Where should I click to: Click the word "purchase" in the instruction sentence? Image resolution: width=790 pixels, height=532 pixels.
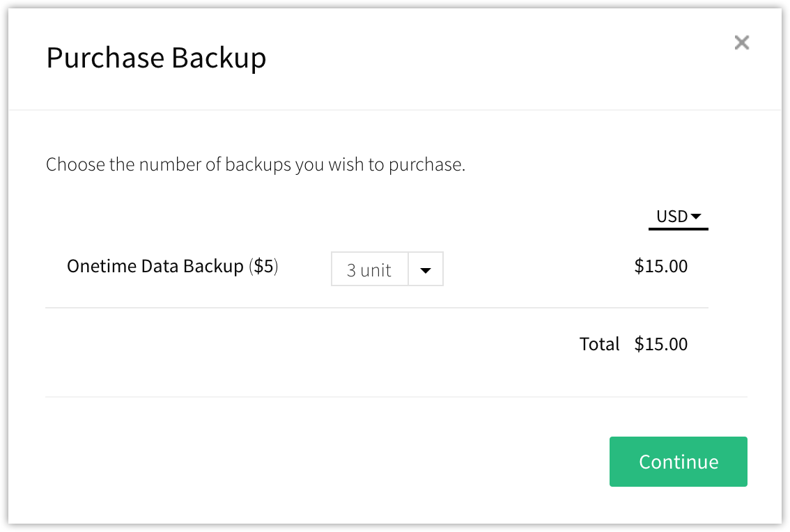426,166
